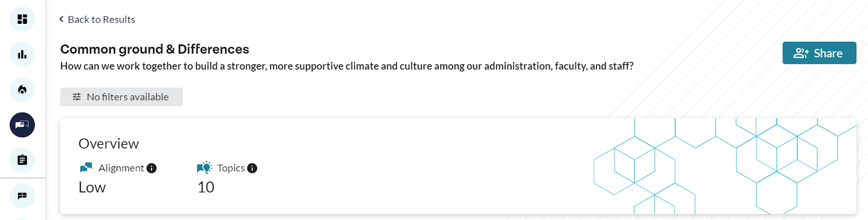Viewport: 868px width, 220px height.
Task: Select the flame icon in the sidebar
Action: [x=22, y=89]
